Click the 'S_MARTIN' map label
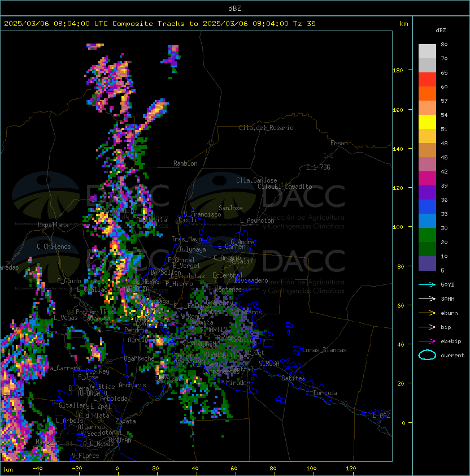470x476 pixels. [213, 330]
